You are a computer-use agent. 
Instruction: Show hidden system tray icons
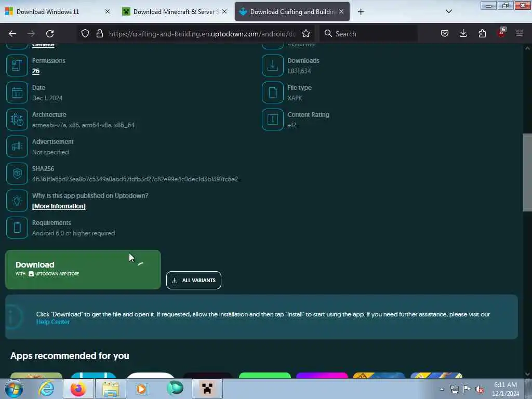point(442,390)
